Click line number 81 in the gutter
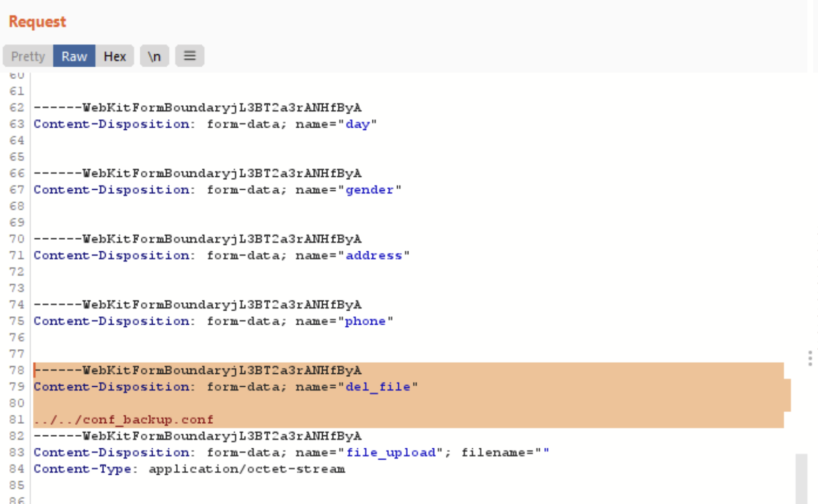 point(17,420)
